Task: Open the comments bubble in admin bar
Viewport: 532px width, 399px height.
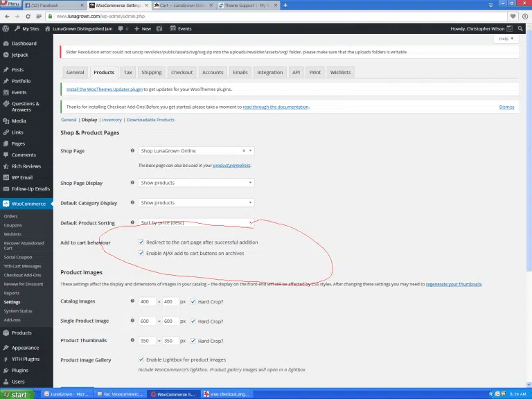Action: (x=123, y=29)
